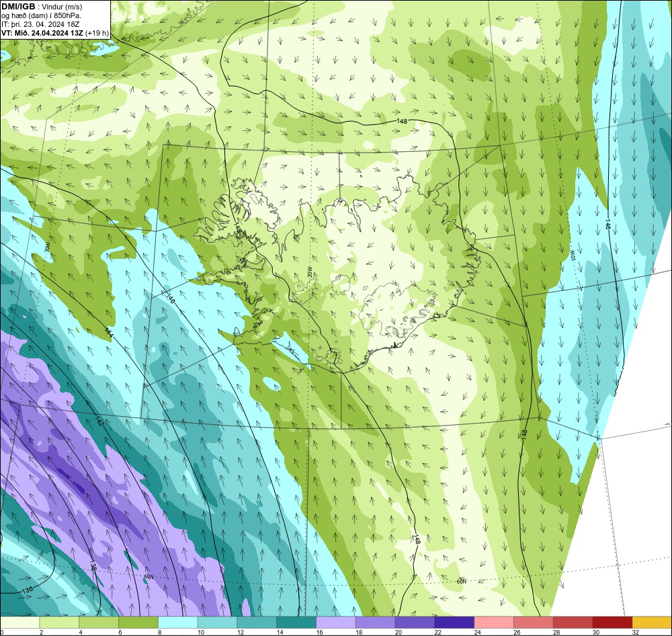Click the '138' height contour label

click(x=93, y=565)
